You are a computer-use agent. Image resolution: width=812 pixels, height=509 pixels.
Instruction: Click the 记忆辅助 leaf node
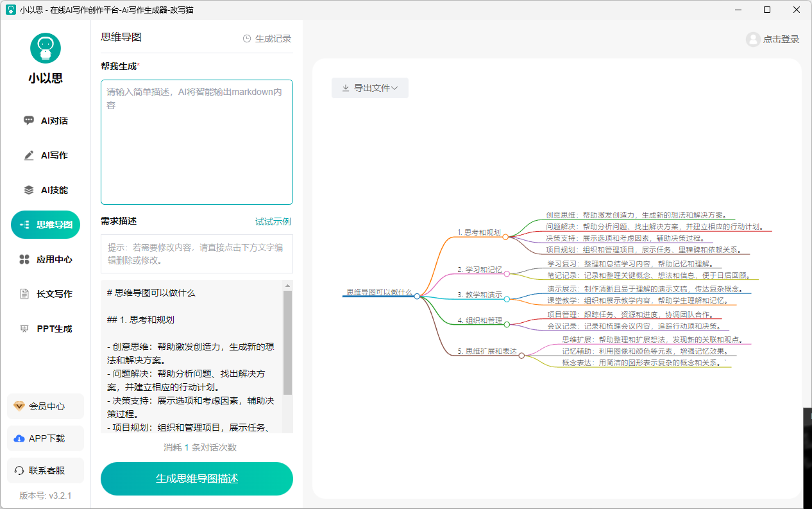(645, 351)
